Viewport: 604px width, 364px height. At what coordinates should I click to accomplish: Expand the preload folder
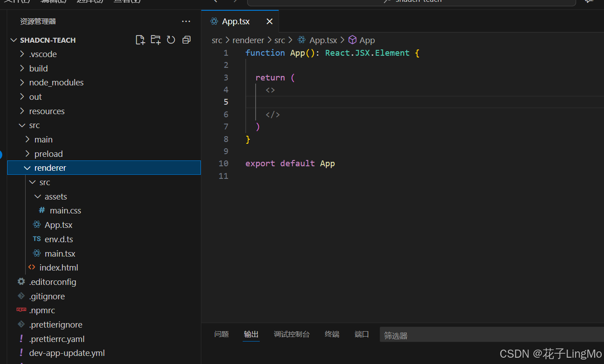pyautogui.click(x=27, y=154)
